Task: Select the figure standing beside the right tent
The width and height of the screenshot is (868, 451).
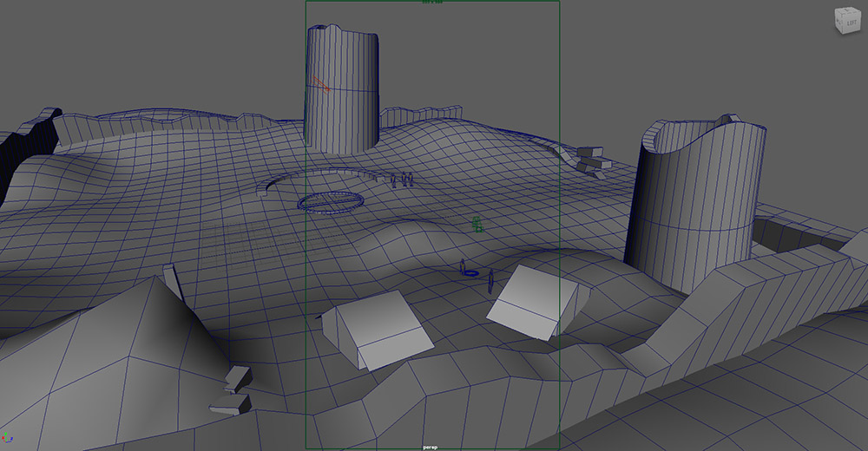Action: [491, 281]
